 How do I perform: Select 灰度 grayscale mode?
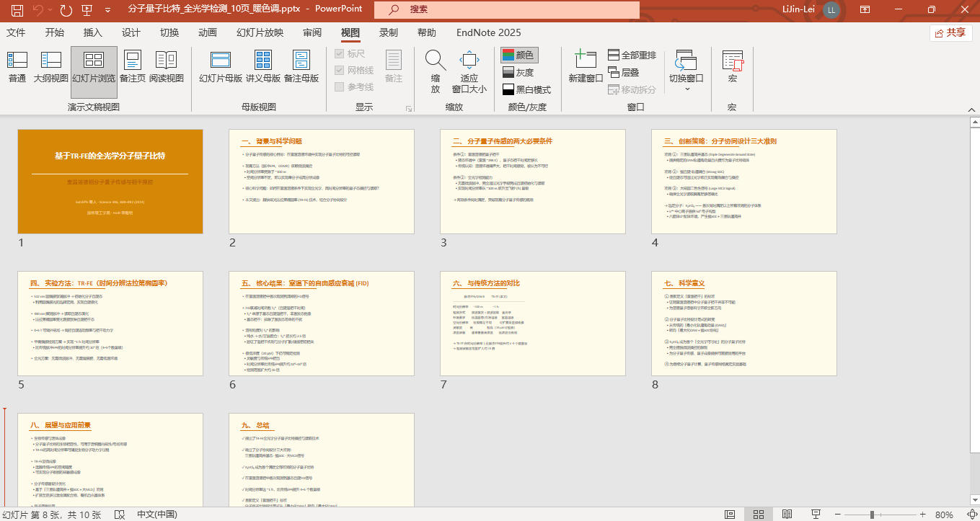518,72
